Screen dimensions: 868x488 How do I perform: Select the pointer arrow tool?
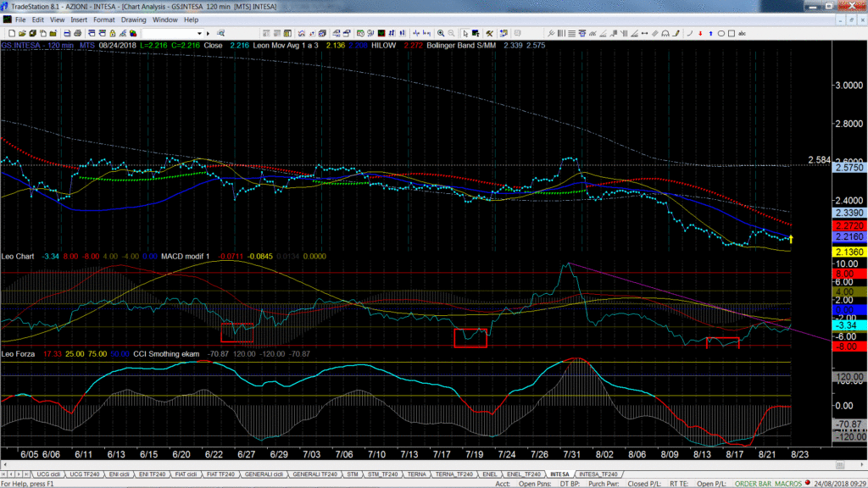pyautogui.click(x=465, y=33)
